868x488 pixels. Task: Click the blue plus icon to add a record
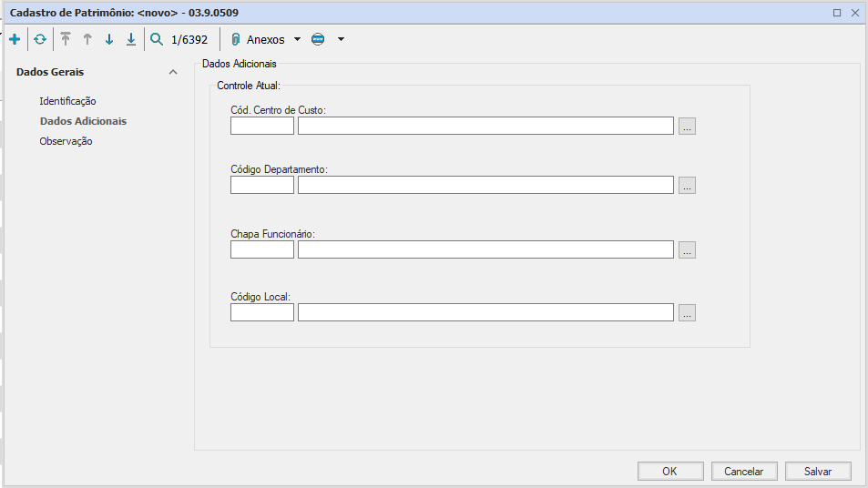tap(14, 40)
